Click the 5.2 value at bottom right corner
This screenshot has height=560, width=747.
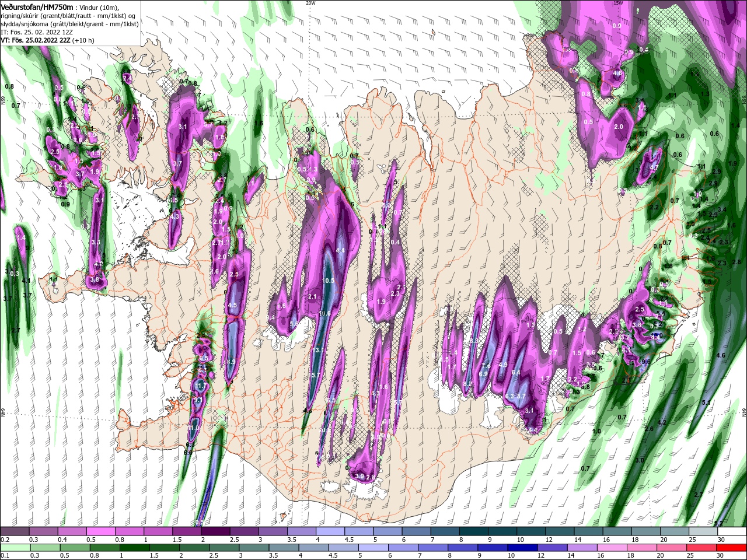coord(718,523)
